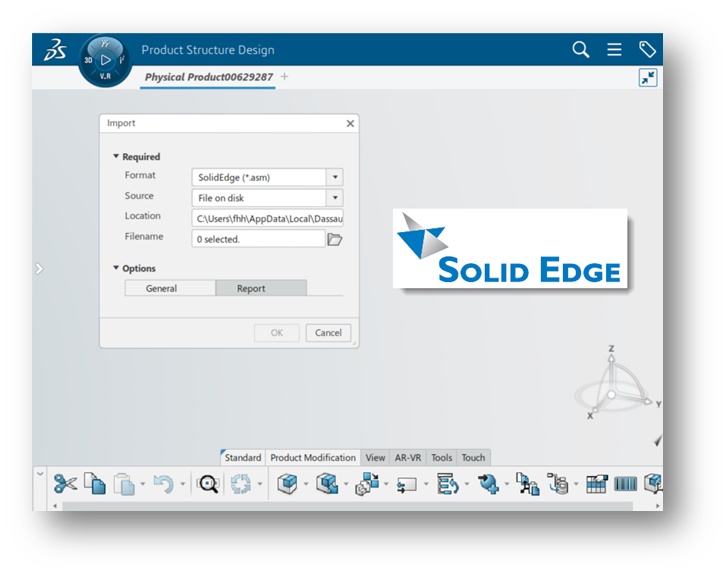Click the rectangle with arrows icon
Screen dimensions: 728x576
coord(407,485)
